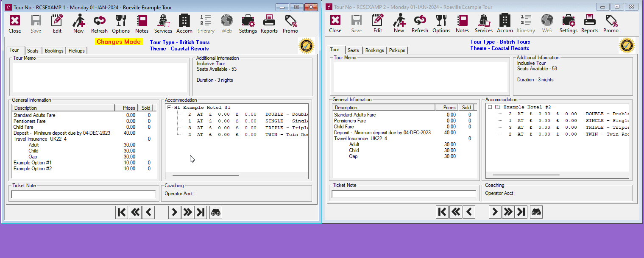
Task: Go to first record in RCSEXAMP 1 window
Action: click(x=122, y=212)
